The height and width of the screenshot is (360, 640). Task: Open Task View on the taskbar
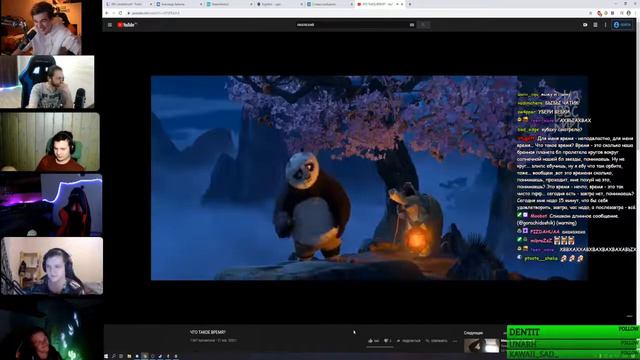pos(121,356)
